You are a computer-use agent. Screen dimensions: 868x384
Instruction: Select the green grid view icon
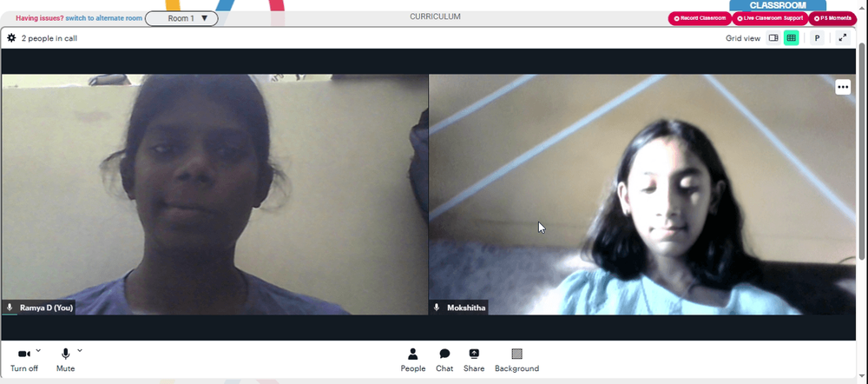point(792,38)
